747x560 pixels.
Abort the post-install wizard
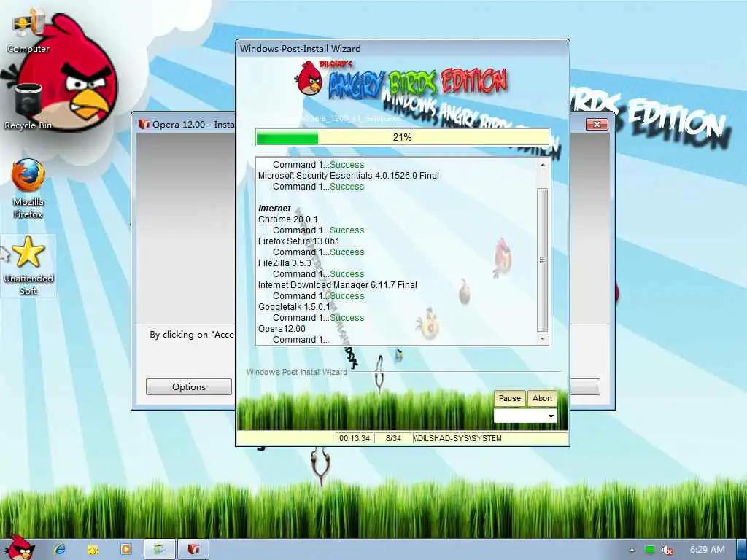coord(542,399)
